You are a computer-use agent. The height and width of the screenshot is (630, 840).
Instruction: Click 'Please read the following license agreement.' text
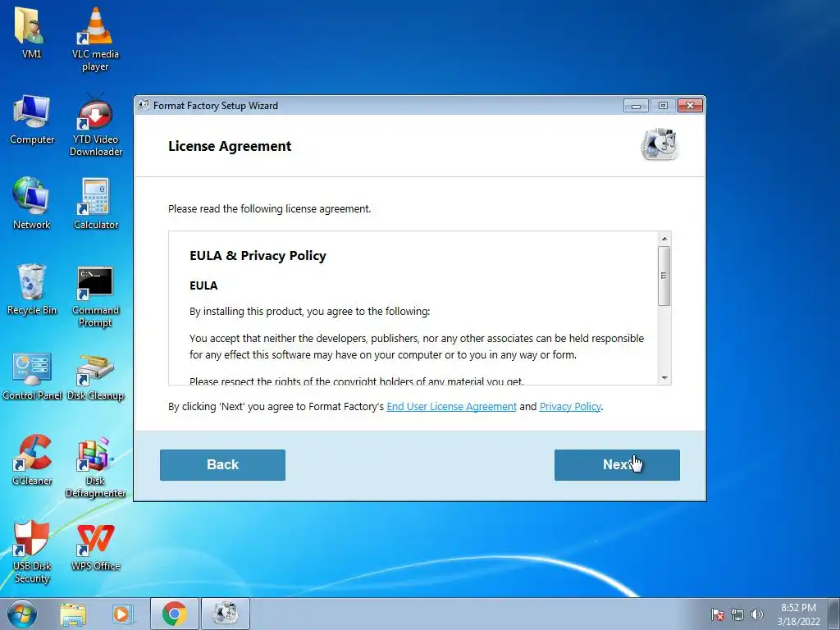tap(269, 209)
